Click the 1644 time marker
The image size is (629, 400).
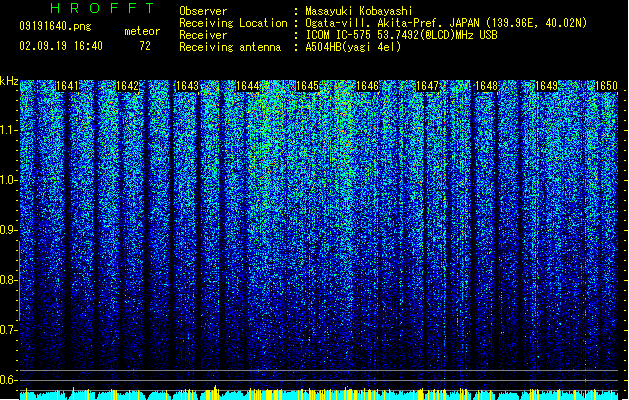[248, 86]
